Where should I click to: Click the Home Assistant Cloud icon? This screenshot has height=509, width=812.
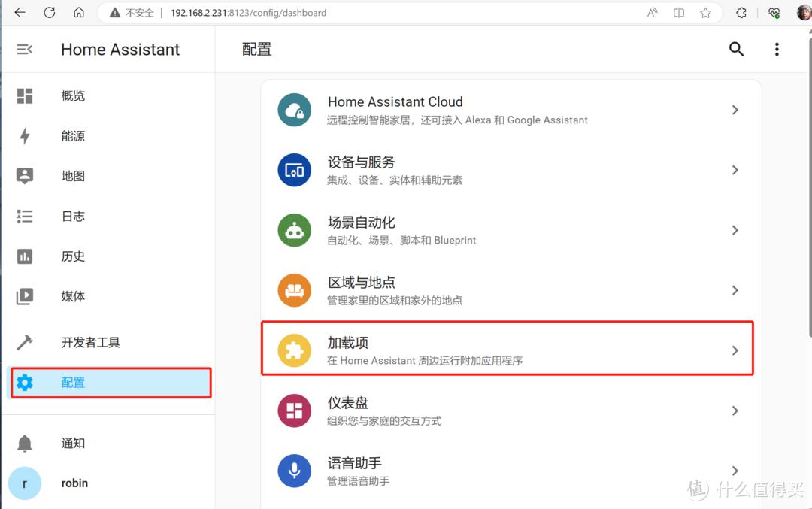[294, 110]
